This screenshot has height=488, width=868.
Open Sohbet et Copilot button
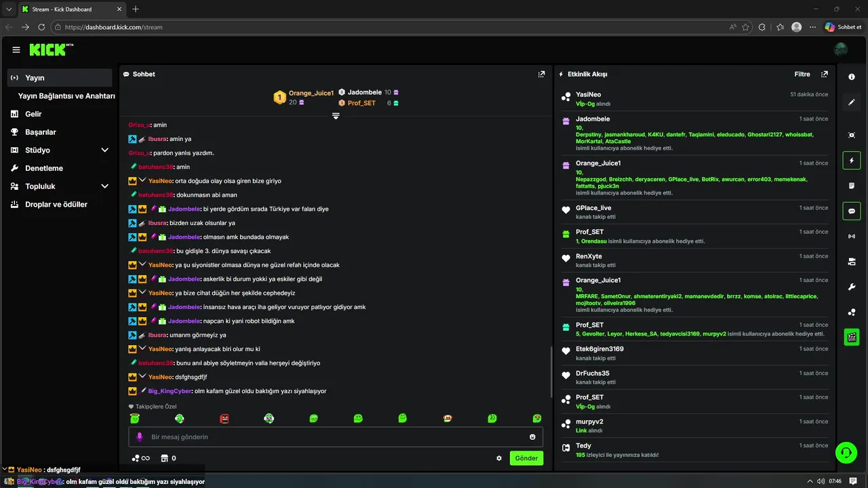(x=844, y=27)
